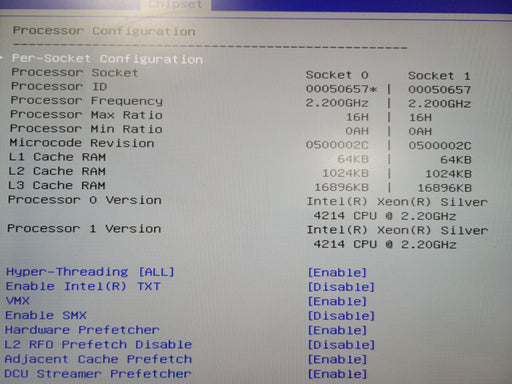This screenshot has width=512, height=384.
Task: Click Socket 0 L1 cache 64KB
Action: (353, 159)
